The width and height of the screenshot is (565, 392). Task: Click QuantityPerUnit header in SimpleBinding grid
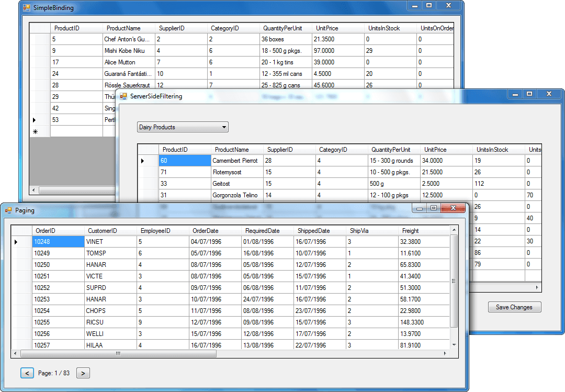[x=286, y=28]
